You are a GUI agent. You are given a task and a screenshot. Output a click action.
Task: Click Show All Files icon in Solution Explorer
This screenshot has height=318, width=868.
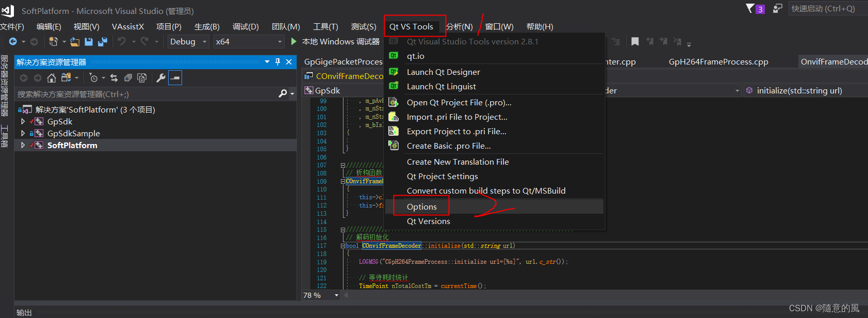(x=142, y=78)
